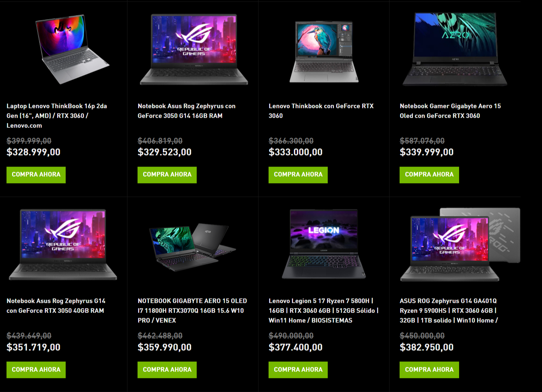Screen dimensions: 542x392
Task: Click Compra Ahora under Gigabyte Aero $339.999,00
Action: click(x=429, y=175)
